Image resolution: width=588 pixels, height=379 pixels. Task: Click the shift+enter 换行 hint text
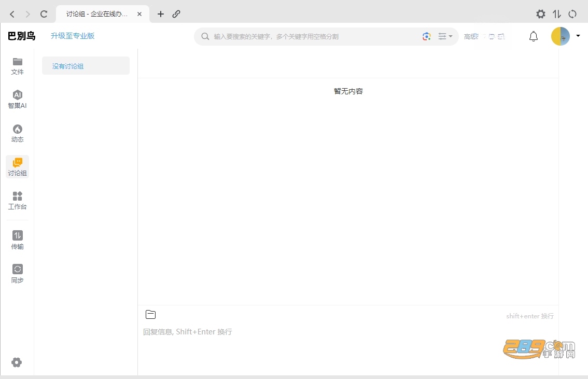point(530,316)
